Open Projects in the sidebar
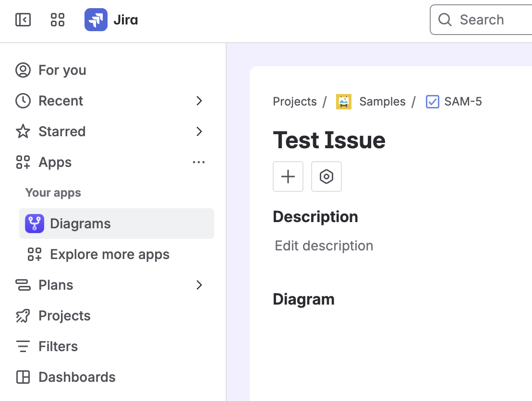The width and height of the screenshot is (532, 401). pos(64,316)
